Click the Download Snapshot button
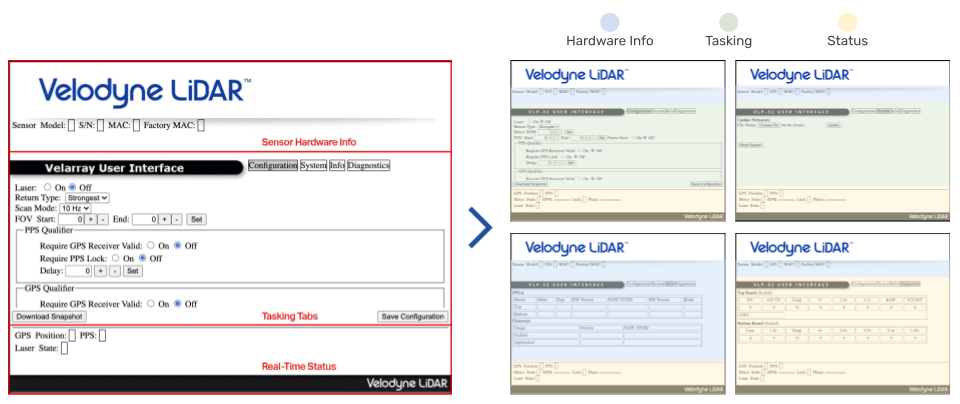Viewport: 960px width, 404px height. click(x=49, y=316)
